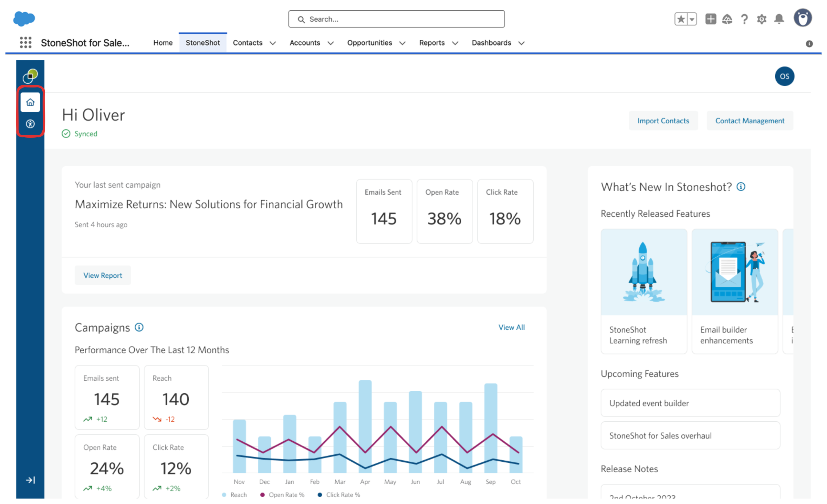Toggle the Reach legend entry
827x504 pixels.
coord(234,495)
